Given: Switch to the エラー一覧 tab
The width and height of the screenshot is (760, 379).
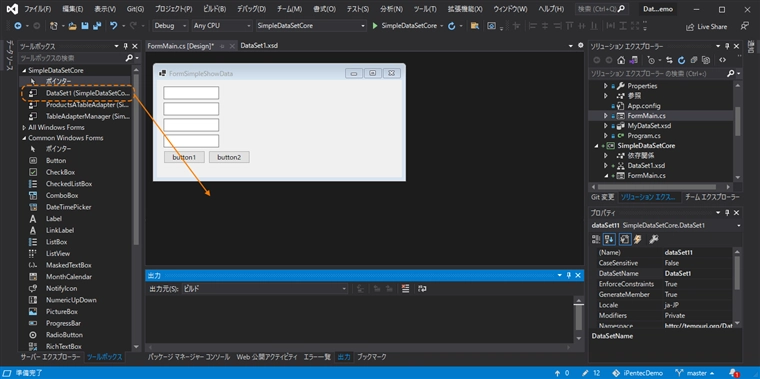Looking at the screenshot, I should point(317,357).
